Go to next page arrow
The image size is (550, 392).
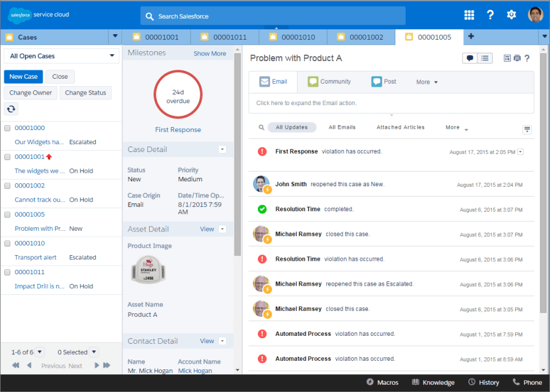97,365
